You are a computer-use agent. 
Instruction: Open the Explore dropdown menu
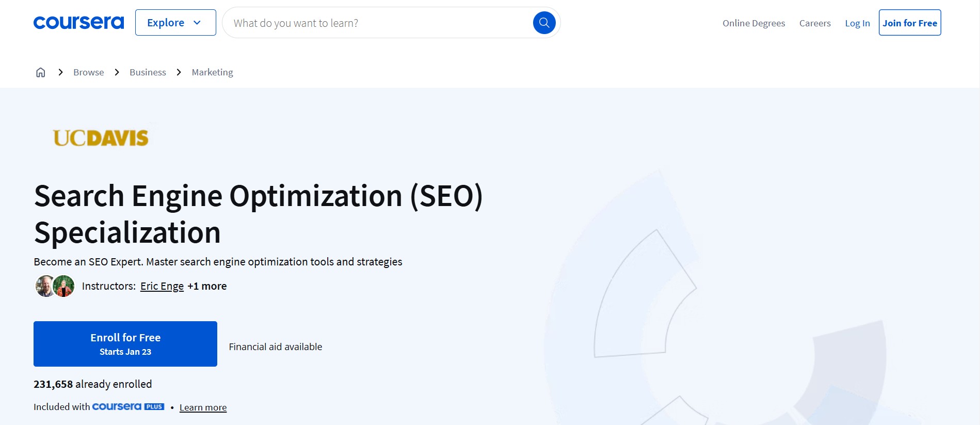pyautogui.click(x=175, y=23)
